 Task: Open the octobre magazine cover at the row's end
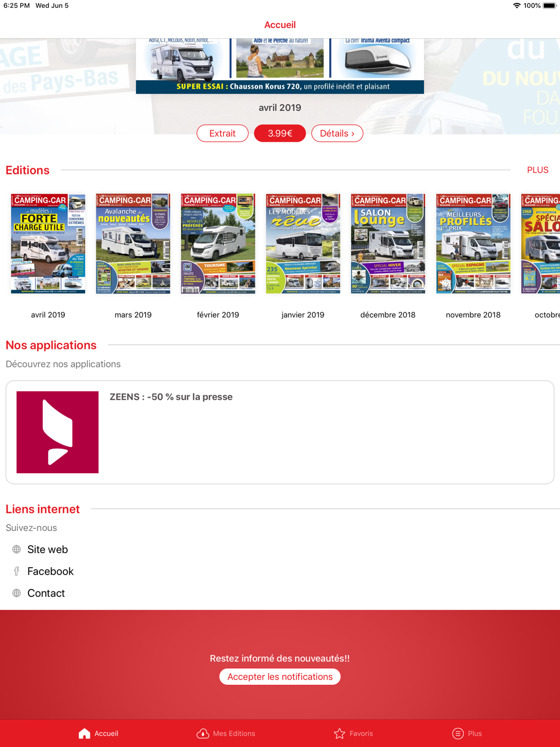click(x=540, y=244)
